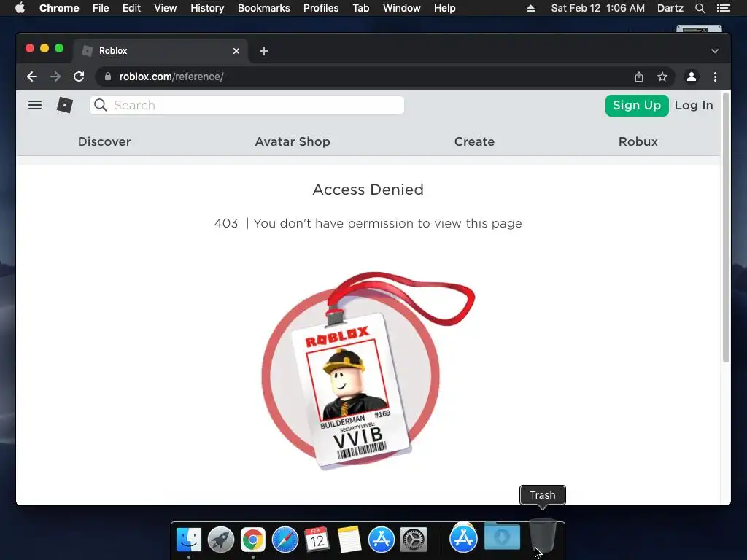The height and width of the screenshot is (560, 747).
Task: Open Safari in the Dock
Action: tap(285, 540)
